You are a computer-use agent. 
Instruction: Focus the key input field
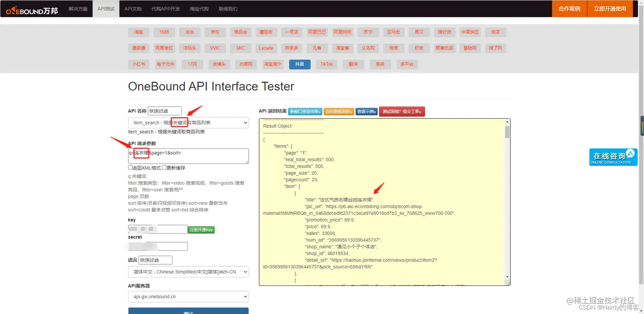tap(158, 229)
